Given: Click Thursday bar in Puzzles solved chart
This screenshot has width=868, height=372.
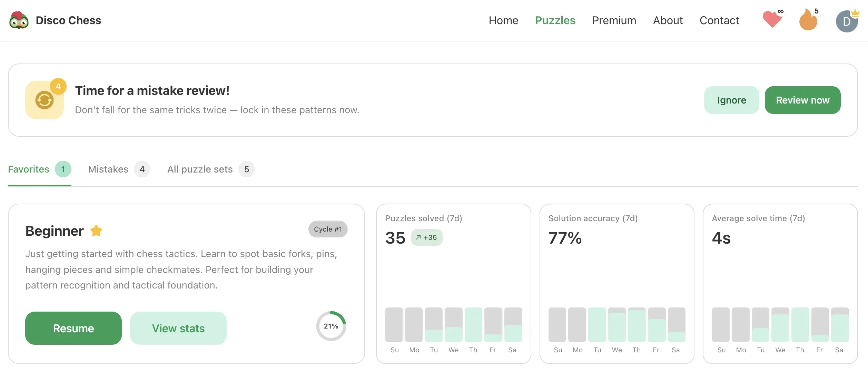Looking at the screenshot, I should (x=473, y=324).
